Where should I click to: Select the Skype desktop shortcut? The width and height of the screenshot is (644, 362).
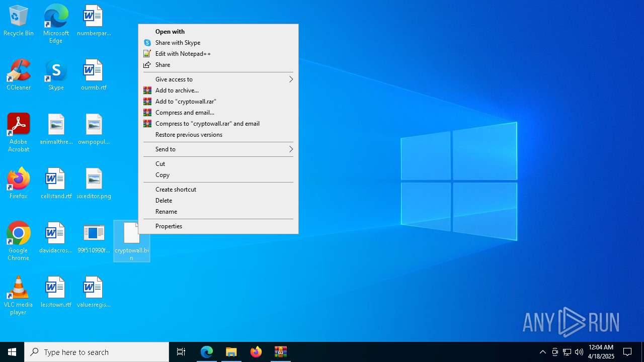tap(56, 75)
